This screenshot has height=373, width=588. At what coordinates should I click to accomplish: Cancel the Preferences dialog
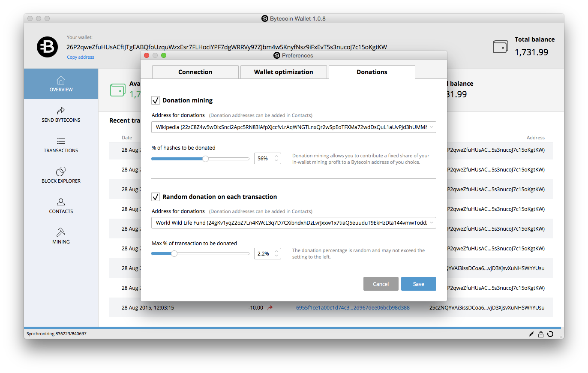(x=381, y=284)
